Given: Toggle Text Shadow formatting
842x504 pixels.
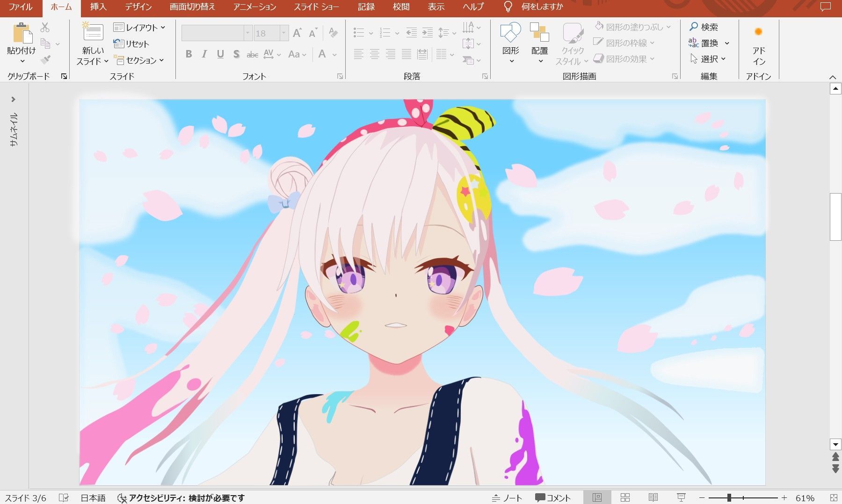Looking at the screenshot, I should [x=236, y=54].
